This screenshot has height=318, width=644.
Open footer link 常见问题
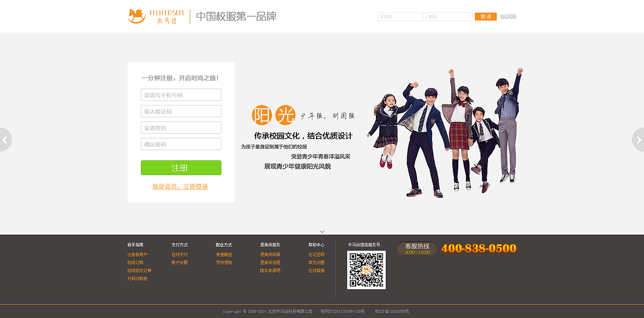tap(316, 263)
